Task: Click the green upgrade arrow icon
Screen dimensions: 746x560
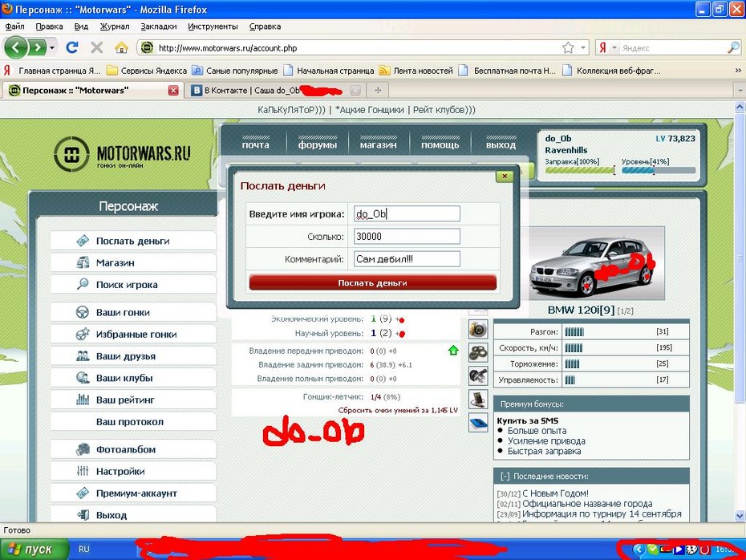Action: pos(453,351)
